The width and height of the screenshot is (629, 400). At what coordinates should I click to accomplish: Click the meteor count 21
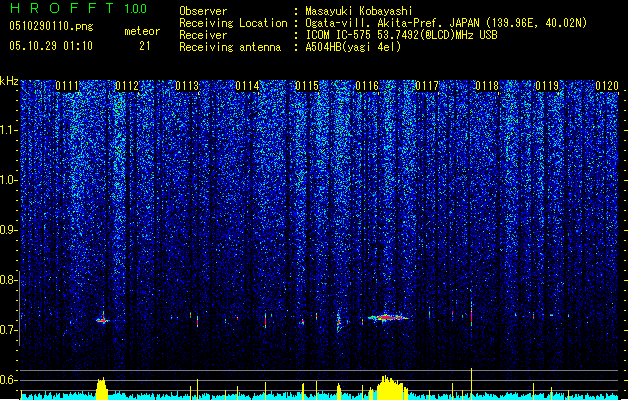145,46
